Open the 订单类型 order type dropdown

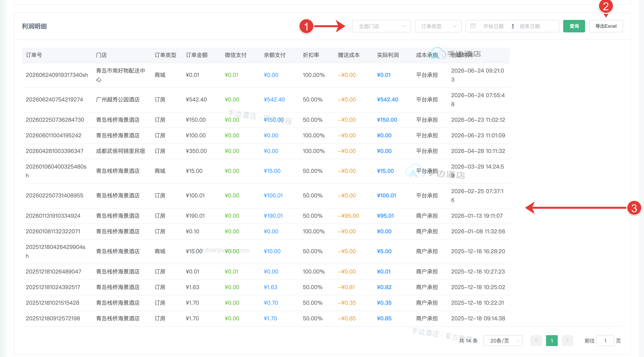(x=438, y=26)
